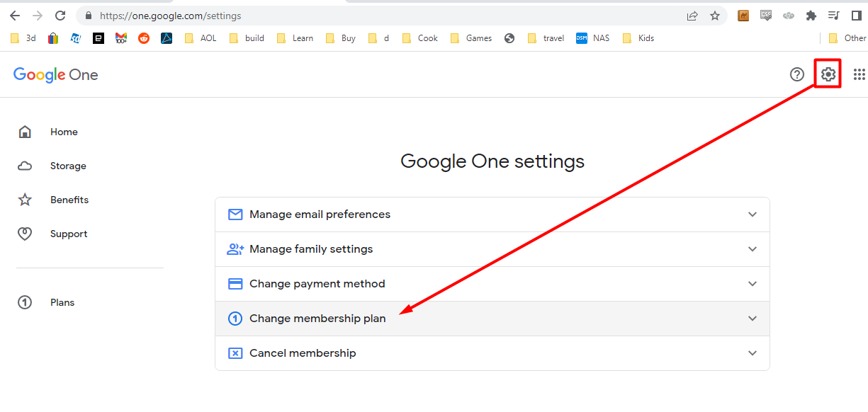The image size is (868, 412).
Task: Expand Cancel membership chevron
Action: pos(753,353)
